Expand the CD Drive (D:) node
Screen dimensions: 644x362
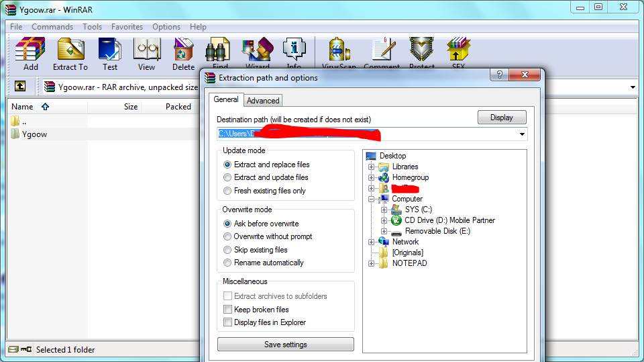pos(384,220)
